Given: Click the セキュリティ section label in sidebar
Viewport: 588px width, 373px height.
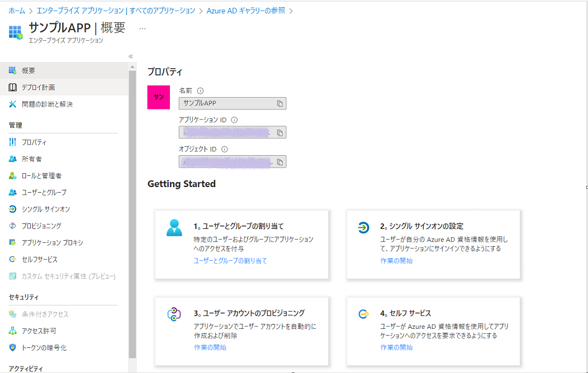Looking at the screenshot, I should (x=23, y=298).
